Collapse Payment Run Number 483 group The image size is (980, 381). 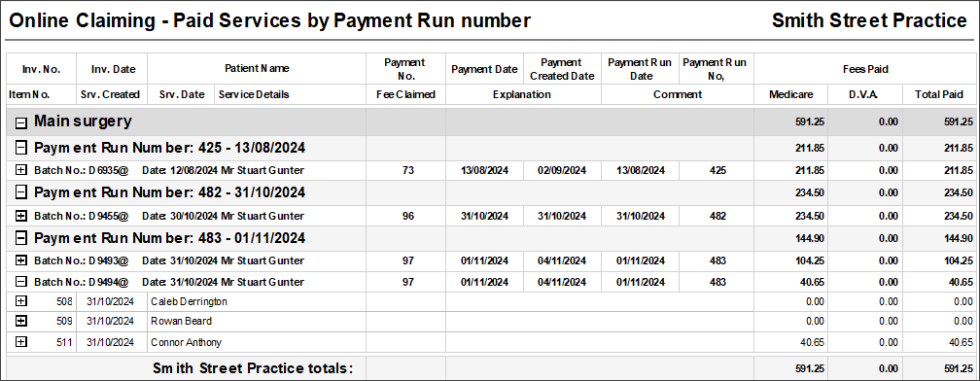pyautogui.click(x=21, y=238)
